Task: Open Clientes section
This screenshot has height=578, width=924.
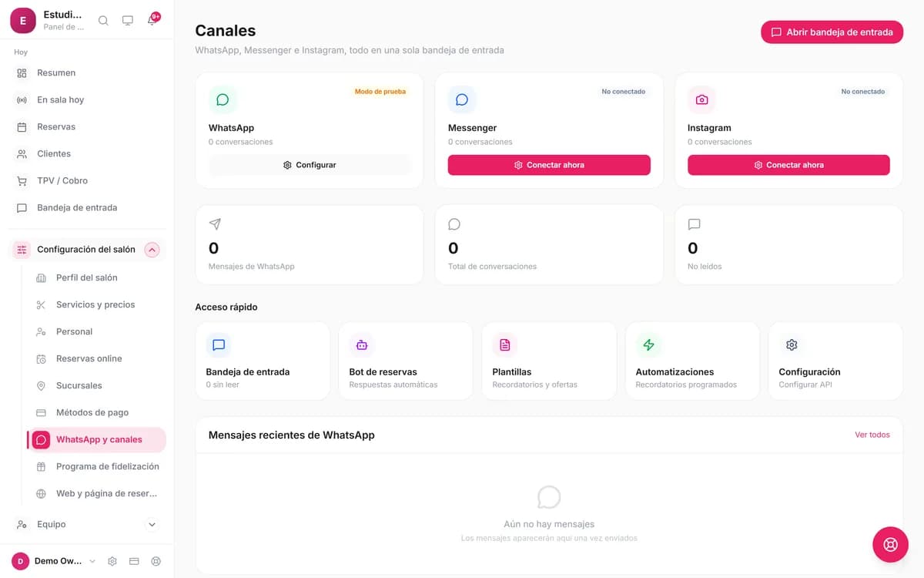Action: coord(87,153)
